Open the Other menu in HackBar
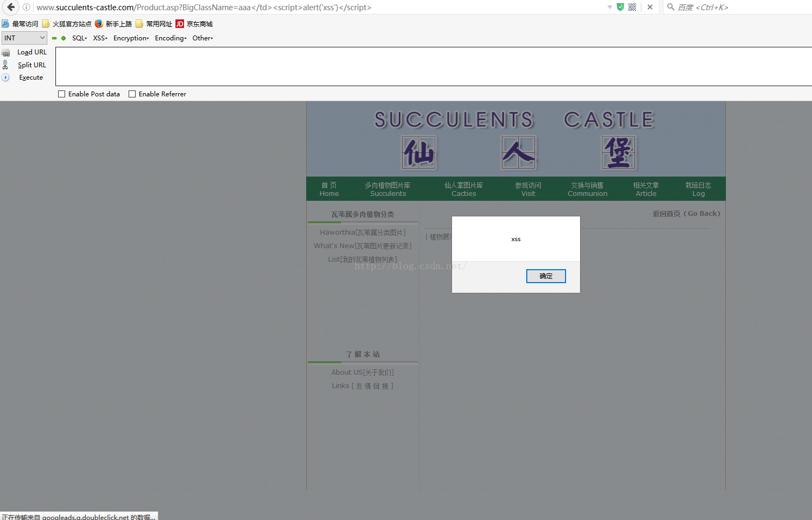This screenshot has height=520, width=812. click(x=202, y=38)
